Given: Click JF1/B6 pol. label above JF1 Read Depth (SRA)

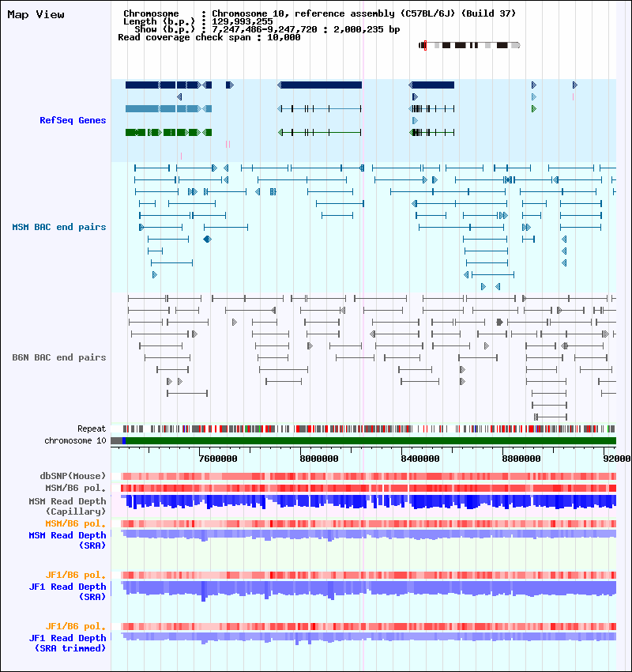Looking at the screenshot, I should coord(75,575).
